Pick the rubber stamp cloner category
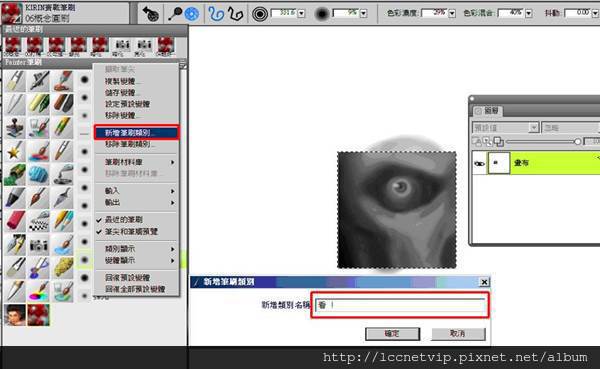The image size is (600, 369). coord(15,128)
